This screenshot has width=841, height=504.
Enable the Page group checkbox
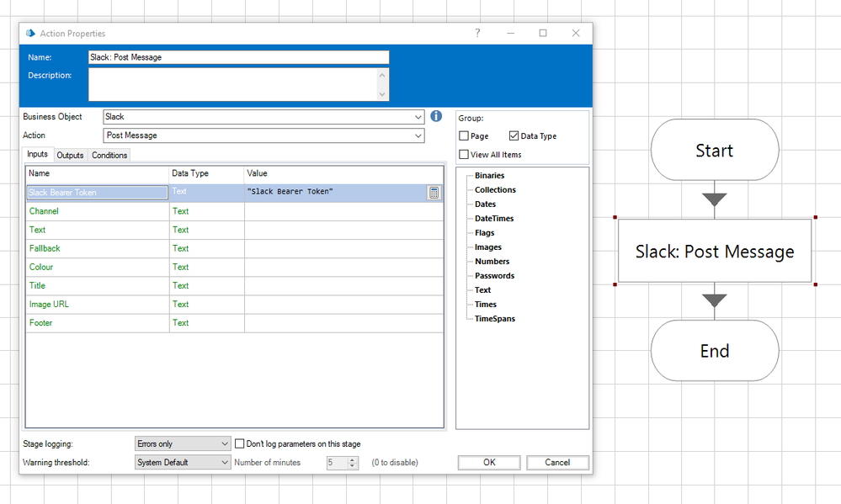click(x=464, y=136)
